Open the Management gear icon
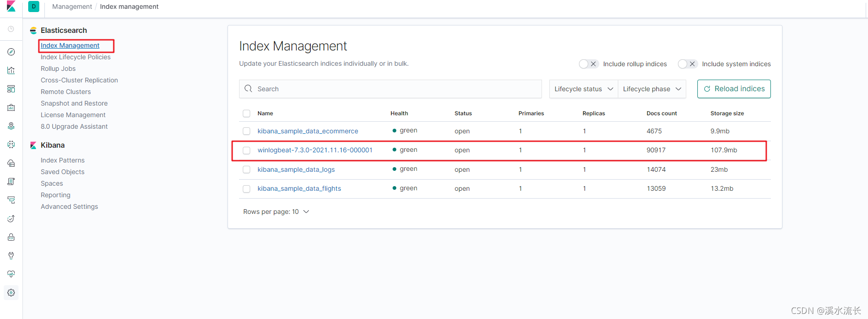868x319 pixels. pyautogui.click(x=11, y=293)
